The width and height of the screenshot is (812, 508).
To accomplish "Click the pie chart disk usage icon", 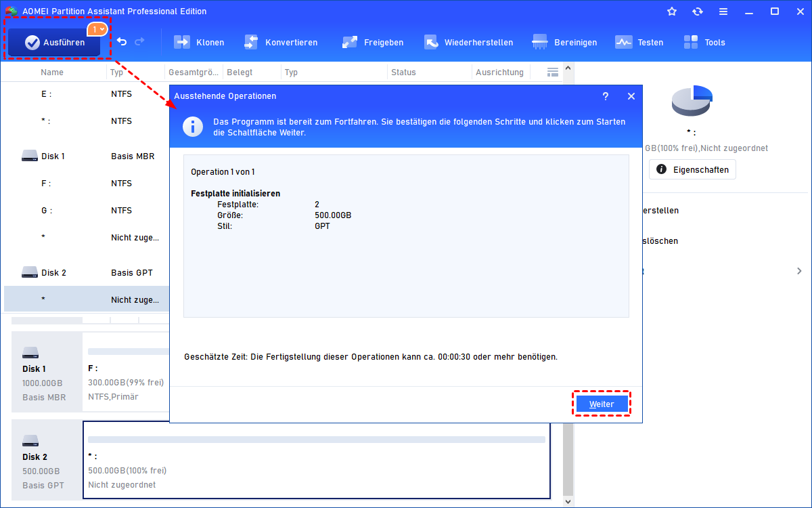I will click(692, 100).
